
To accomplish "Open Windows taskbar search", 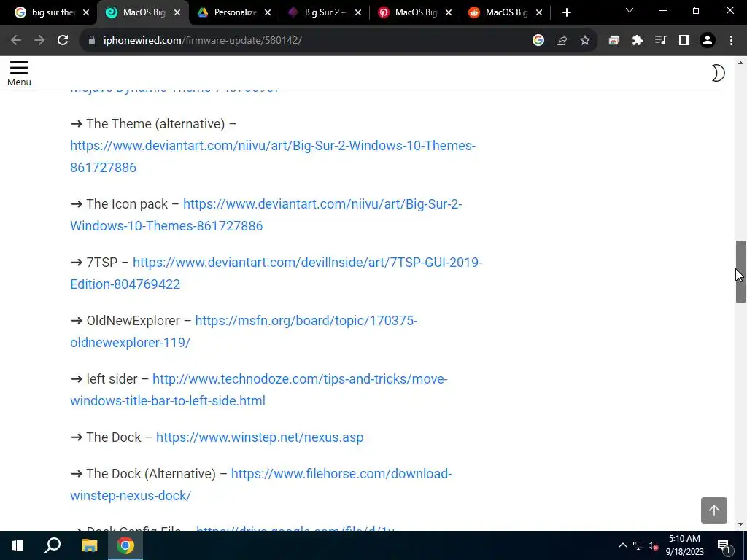I will point(53,545).
